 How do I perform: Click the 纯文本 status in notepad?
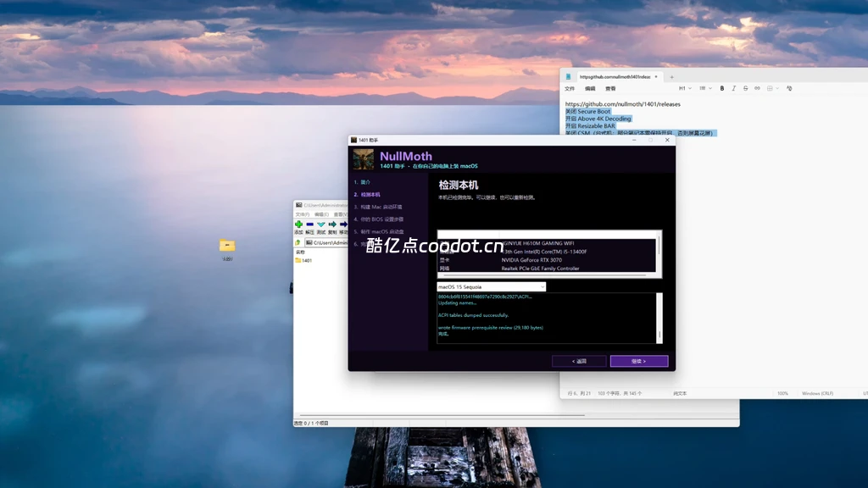pyautogui.click(x=680, y=393)
